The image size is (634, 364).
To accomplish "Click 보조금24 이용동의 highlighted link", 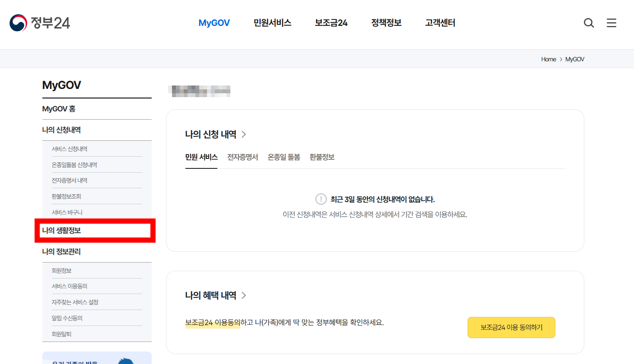I will point(213,323).
